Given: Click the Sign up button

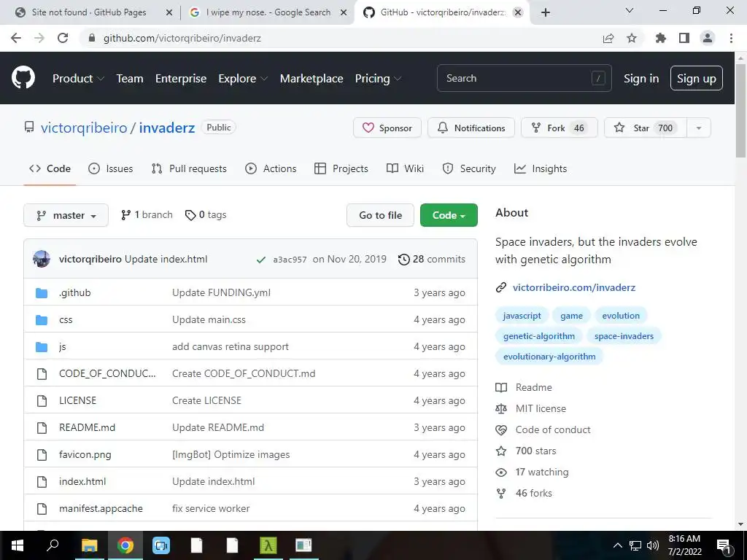Looking at the screenshot, I should pyautogui.click(x=697, y=79).
